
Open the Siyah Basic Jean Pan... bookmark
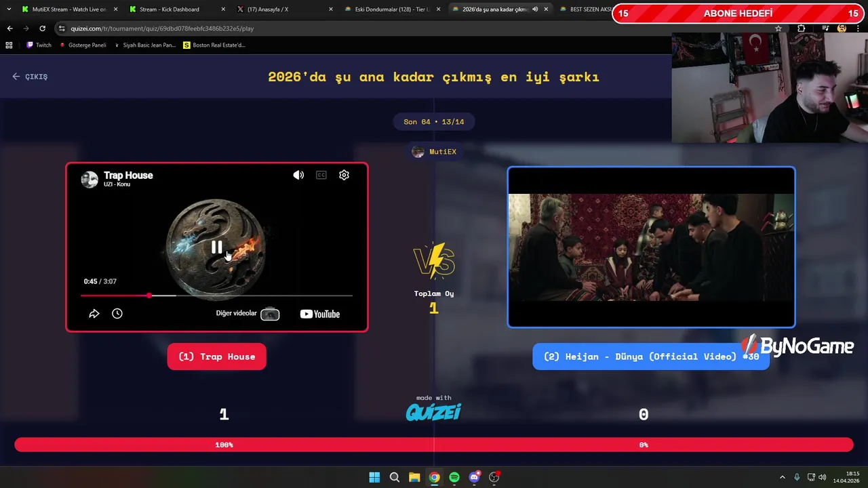coord(144,45)
